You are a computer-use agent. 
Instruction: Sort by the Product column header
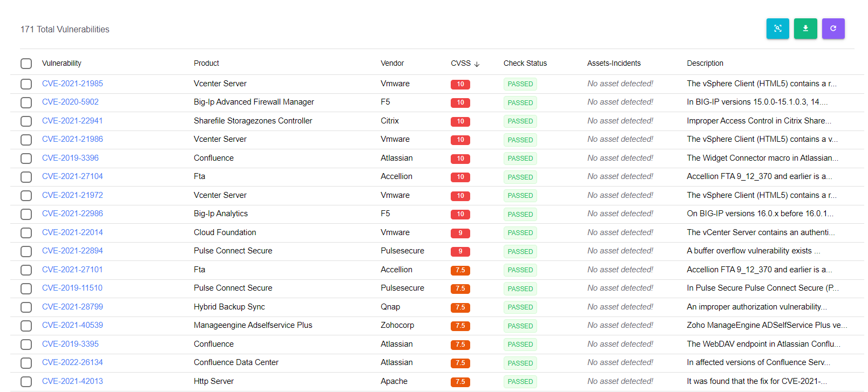pos(206,63)
